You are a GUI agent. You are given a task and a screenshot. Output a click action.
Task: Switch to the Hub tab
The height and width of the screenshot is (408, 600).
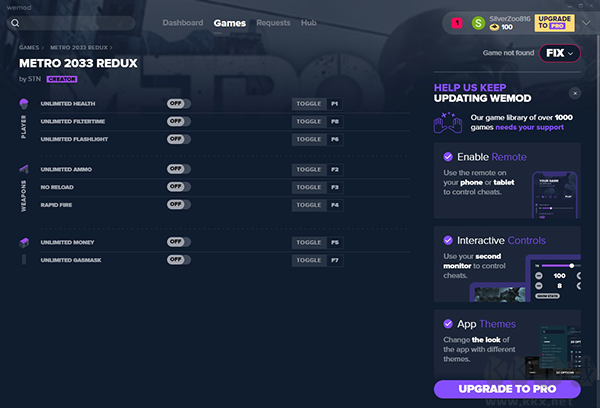pyautogui.click(x=308, y=23)
